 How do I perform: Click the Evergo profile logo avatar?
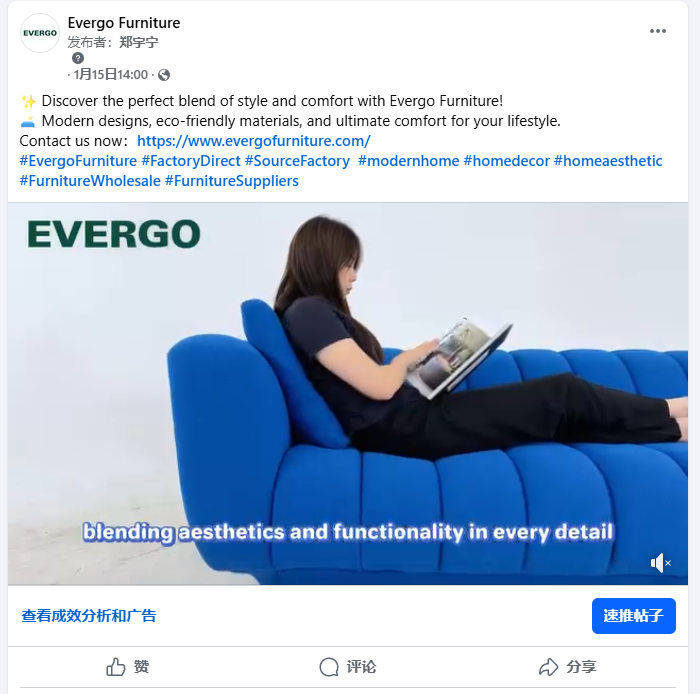40,33
